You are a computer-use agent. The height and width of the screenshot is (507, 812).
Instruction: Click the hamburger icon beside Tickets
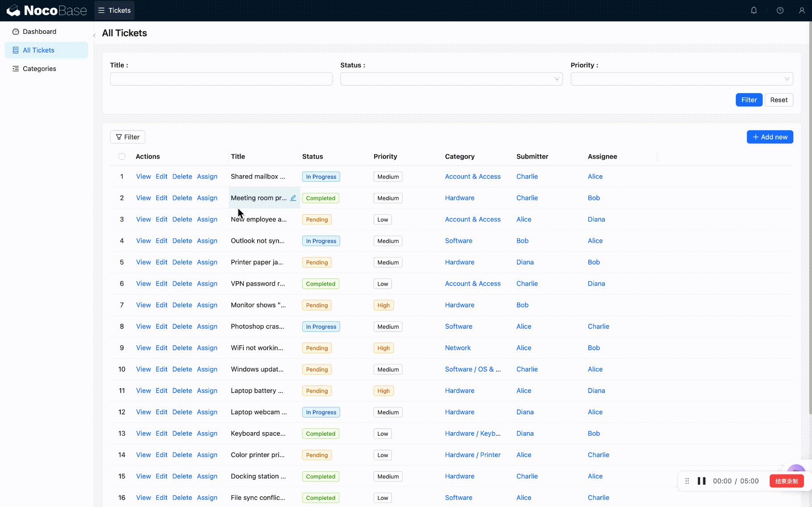point(102,10)
